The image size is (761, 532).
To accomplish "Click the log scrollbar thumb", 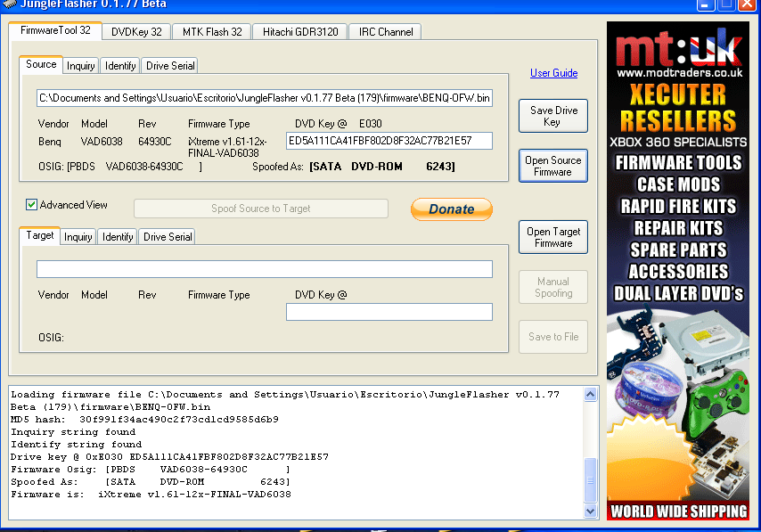I will point(590,480).
